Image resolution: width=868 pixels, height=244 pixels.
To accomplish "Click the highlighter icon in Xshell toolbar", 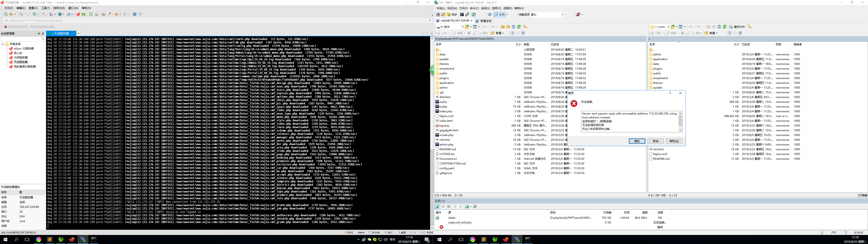I will point(109,14).
